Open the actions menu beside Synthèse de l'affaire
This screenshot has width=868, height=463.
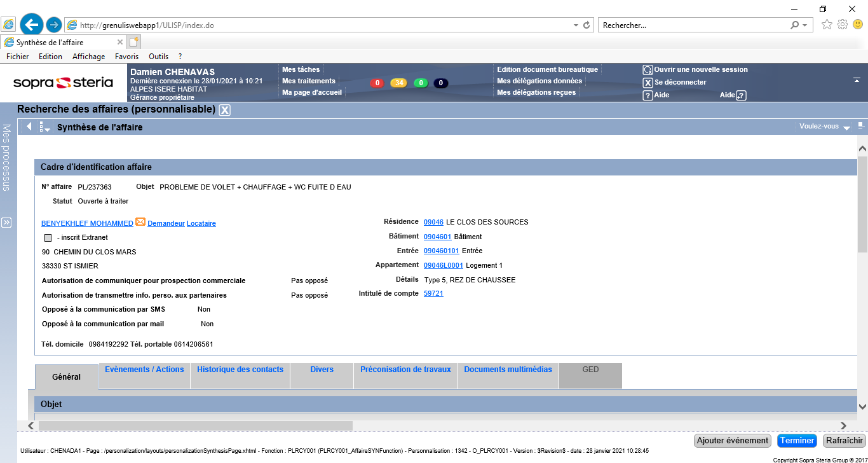44,127
